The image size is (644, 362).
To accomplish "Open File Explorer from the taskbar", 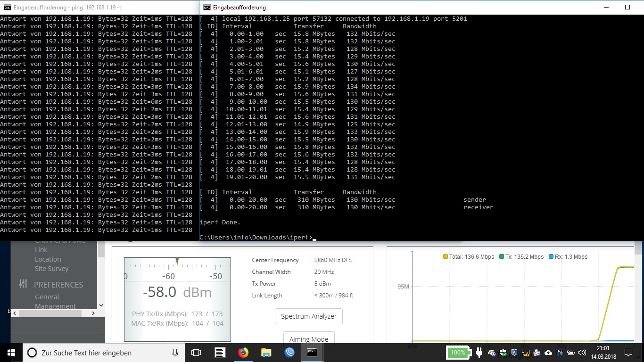I will point(266,353).
